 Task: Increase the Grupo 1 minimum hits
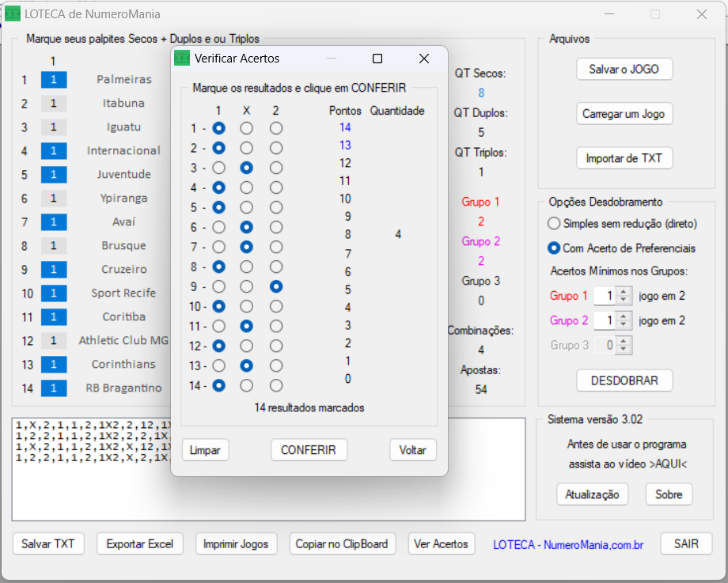coord(624,293)
